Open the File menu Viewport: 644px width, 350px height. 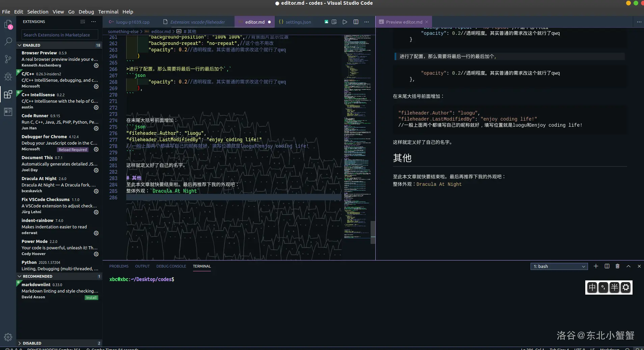click(x=6, y=11)
